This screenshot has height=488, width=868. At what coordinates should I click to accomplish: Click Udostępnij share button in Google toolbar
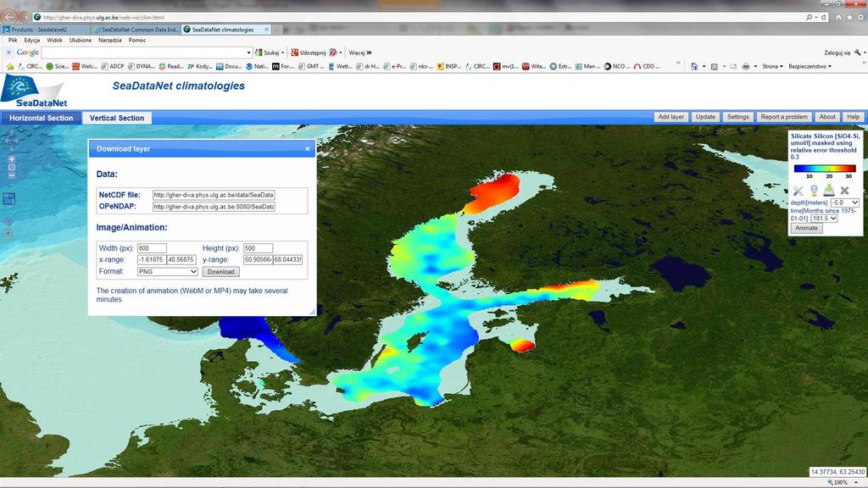coord(309,53)
